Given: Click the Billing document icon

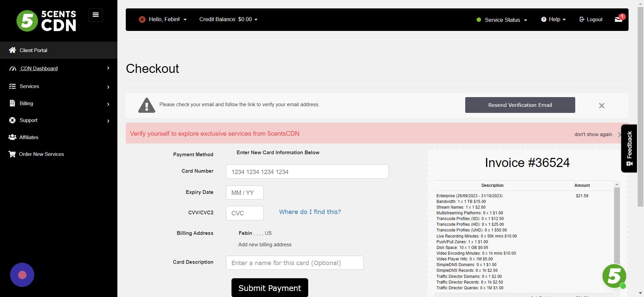Looking at the screenshot, I should coord(12,103).
